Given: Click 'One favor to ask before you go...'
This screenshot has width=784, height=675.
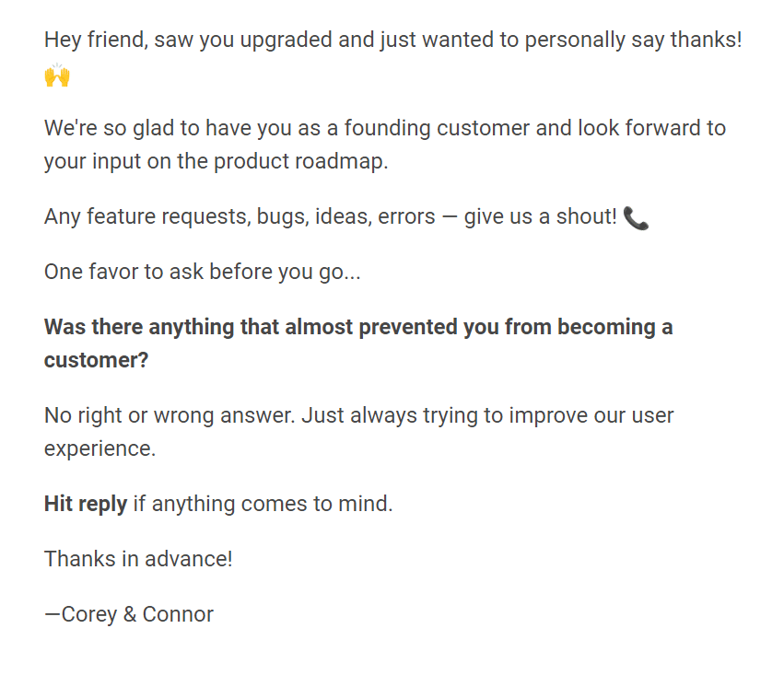Looking at the screenshot, I should coord(202,273).
